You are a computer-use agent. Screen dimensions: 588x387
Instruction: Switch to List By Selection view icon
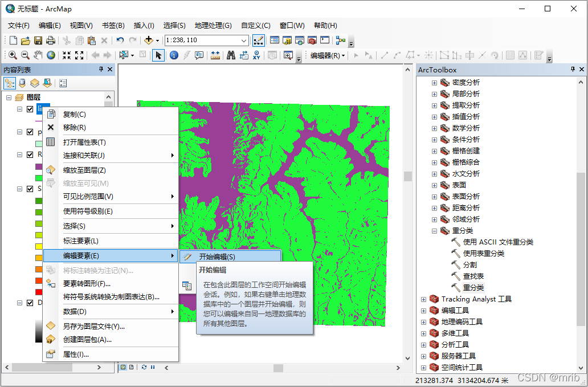(47, 83)
